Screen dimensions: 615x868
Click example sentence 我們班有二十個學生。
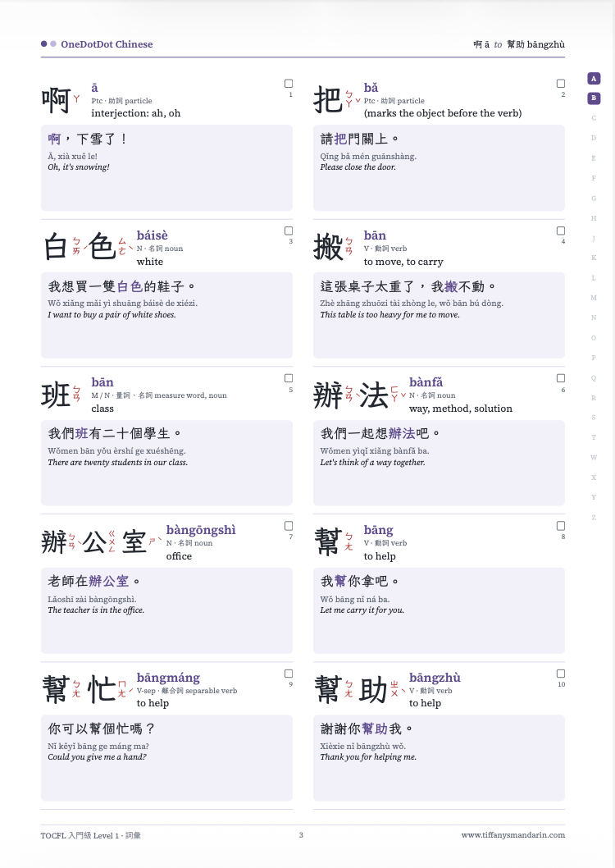point(115,433)
